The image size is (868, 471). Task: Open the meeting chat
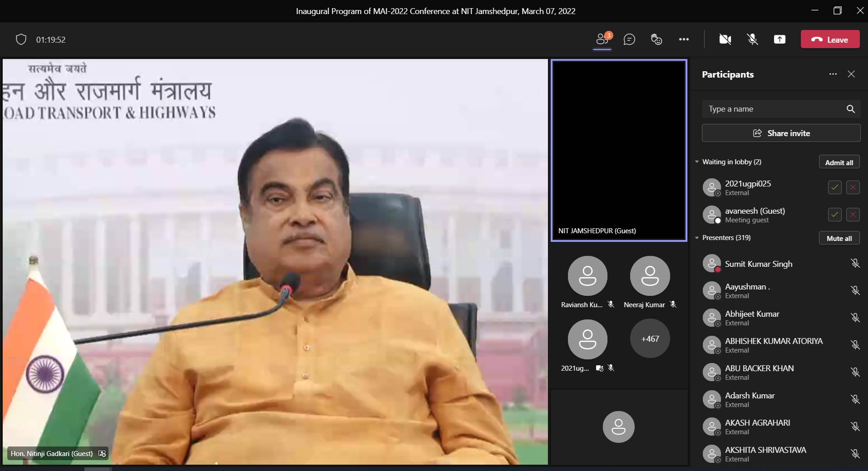pos(629,39)
